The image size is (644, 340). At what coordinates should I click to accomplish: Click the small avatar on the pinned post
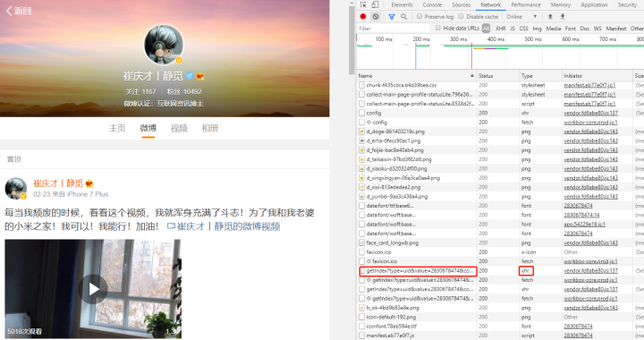tap(15, 188)
